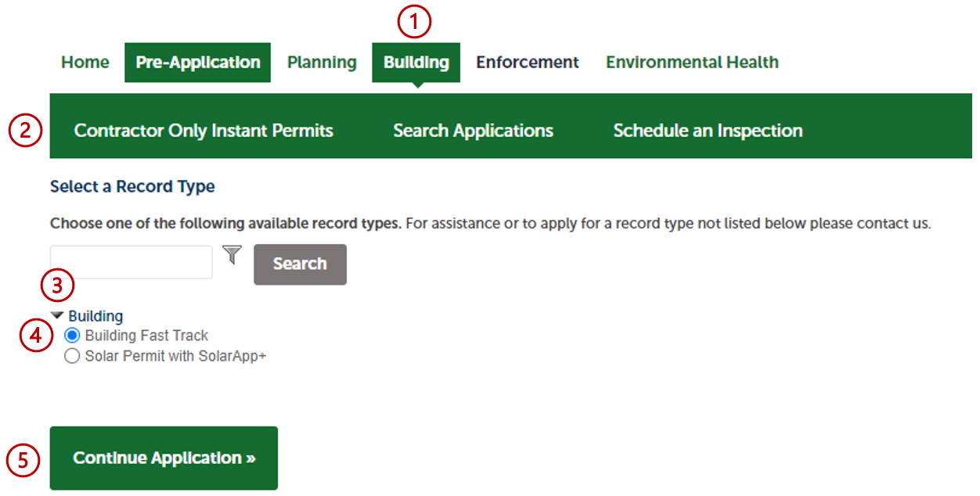Open Schedule an Inspection
980x496 pixels.
click(x=707, y=131)
